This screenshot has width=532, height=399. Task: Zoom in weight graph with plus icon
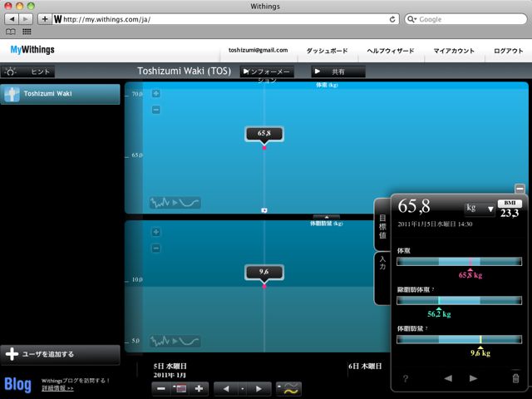click(x=155, y=94)
